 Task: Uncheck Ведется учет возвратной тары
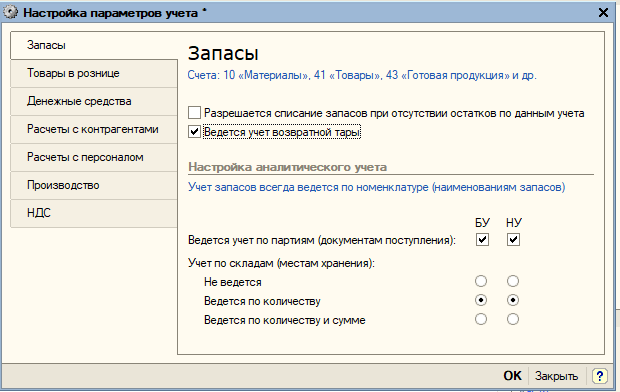coord(194,132)
